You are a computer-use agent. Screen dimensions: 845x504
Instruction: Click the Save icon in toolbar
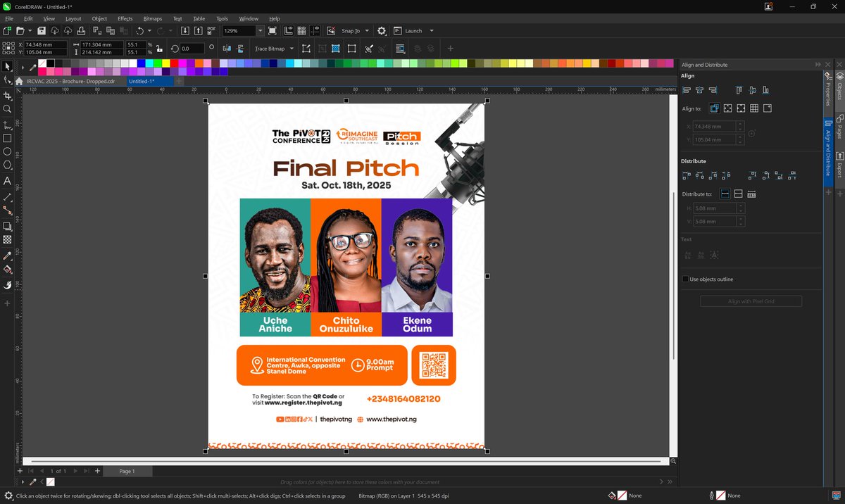click(x=42, y=31)
